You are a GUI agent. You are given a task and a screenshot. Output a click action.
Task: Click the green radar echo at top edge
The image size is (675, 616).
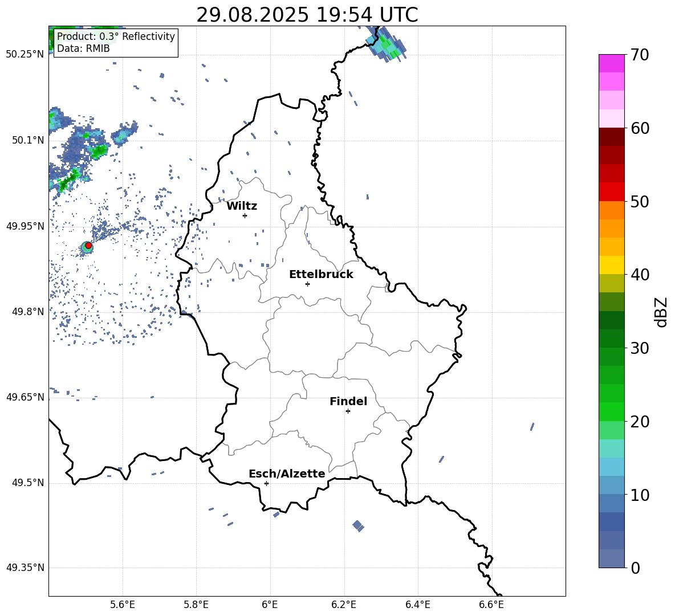(386, 44)
